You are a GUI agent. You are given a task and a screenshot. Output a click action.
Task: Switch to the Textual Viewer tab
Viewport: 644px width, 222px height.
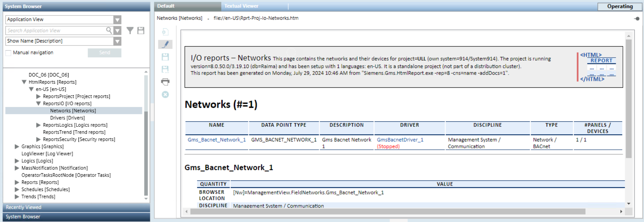coord(241,6)
